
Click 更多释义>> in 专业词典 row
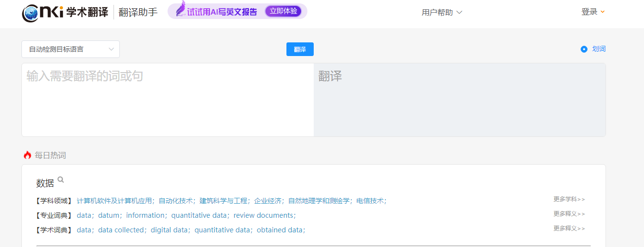coord(569,213)
